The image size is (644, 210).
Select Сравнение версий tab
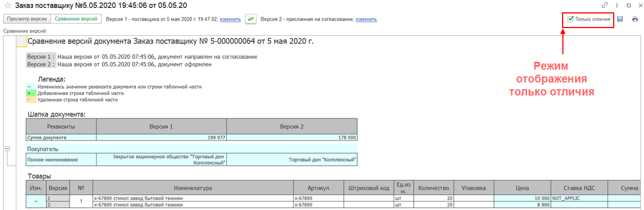tap(76, 19)
